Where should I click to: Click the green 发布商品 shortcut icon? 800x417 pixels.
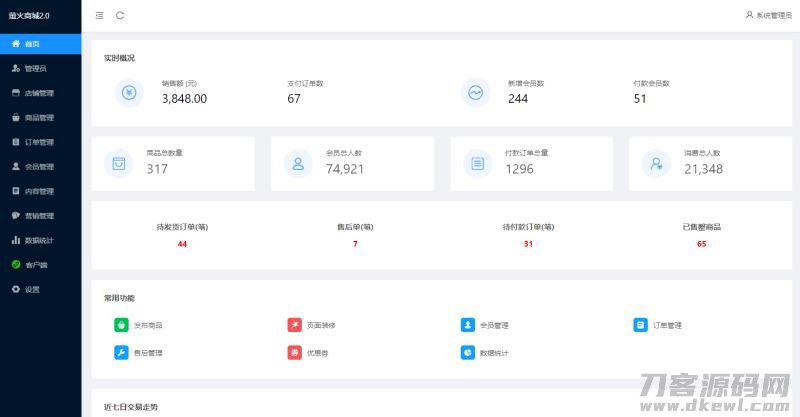pos(121,325)
